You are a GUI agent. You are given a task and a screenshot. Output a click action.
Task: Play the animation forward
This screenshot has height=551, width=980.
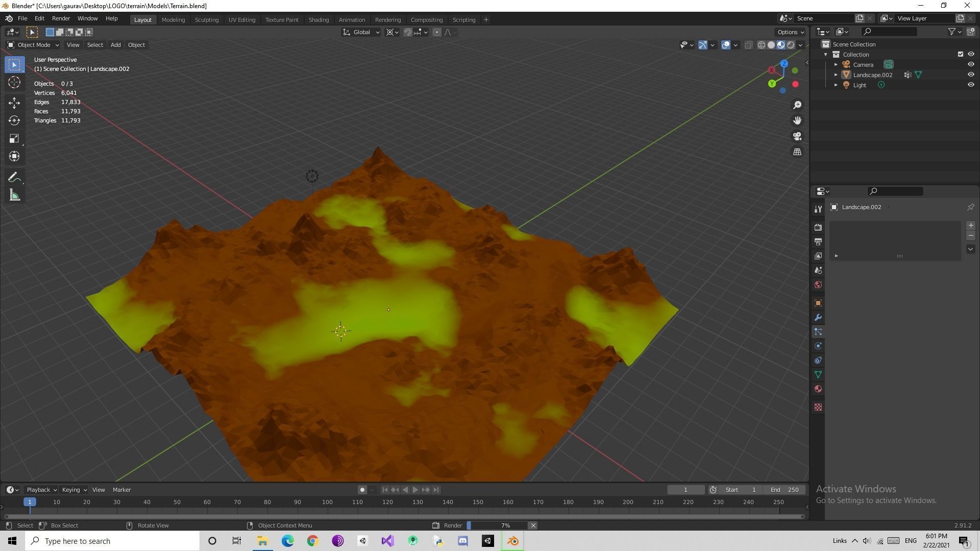click(415, 490)
